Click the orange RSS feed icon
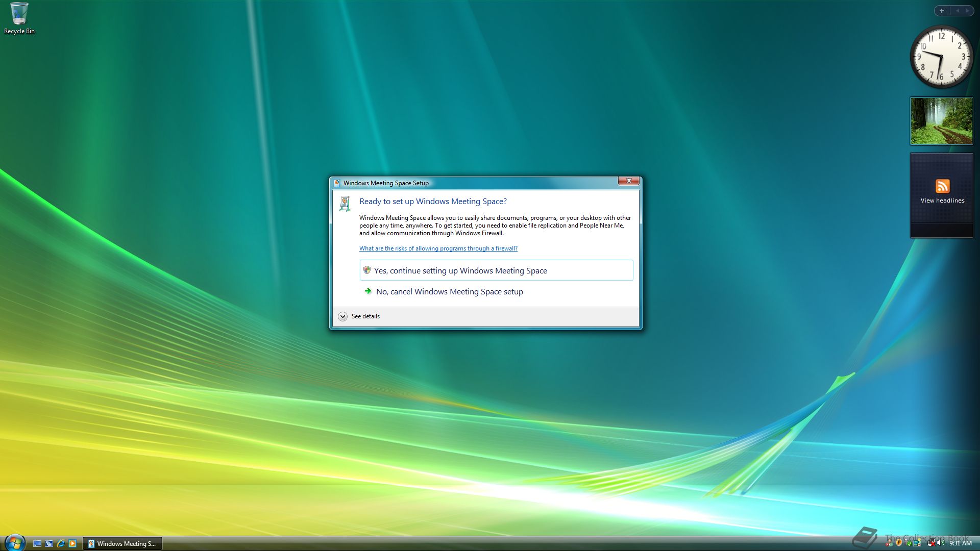Image resolution: width=980 pixels, height=551 pixels. (942, 186)
